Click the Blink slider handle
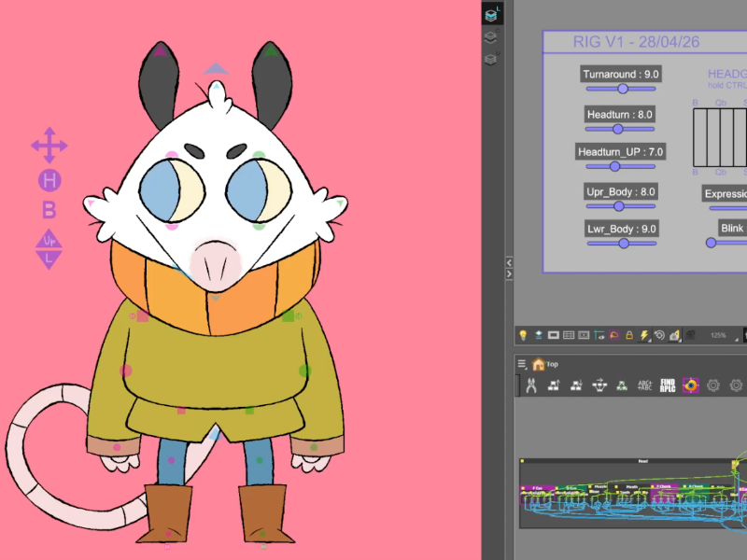Screen dimensions: 747x560 [x=711, y=243]
